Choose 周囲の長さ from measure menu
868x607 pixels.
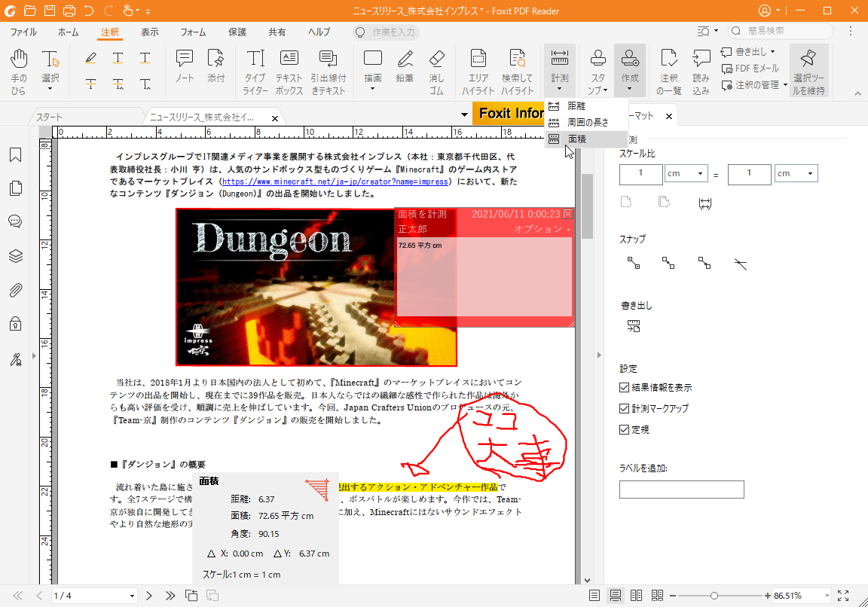coord(586,122)
